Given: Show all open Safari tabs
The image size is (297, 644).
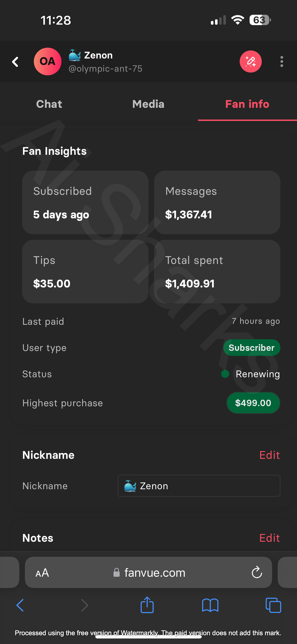Looking at the screenshot, I should [x=273, y=605].
